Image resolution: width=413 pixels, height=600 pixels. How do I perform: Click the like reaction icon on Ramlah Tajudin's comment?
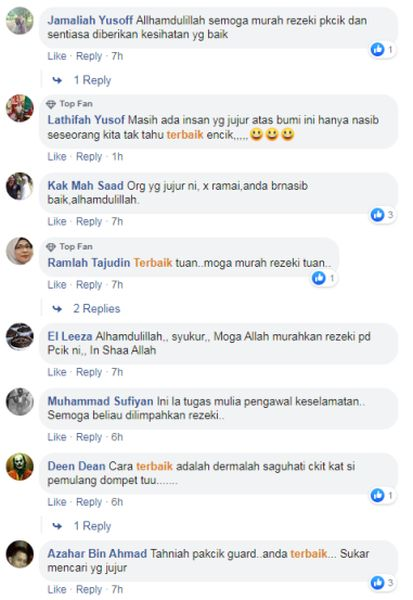(318, 278)
